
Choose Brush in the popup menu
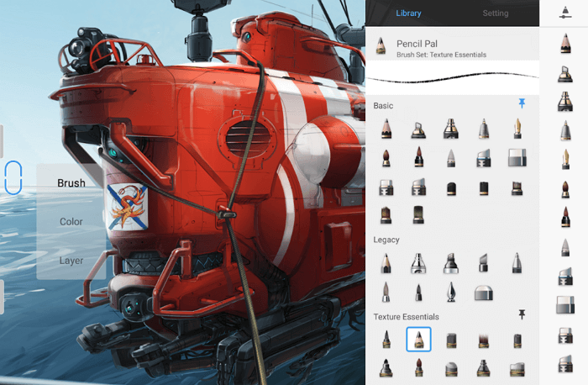click(71, 182)
